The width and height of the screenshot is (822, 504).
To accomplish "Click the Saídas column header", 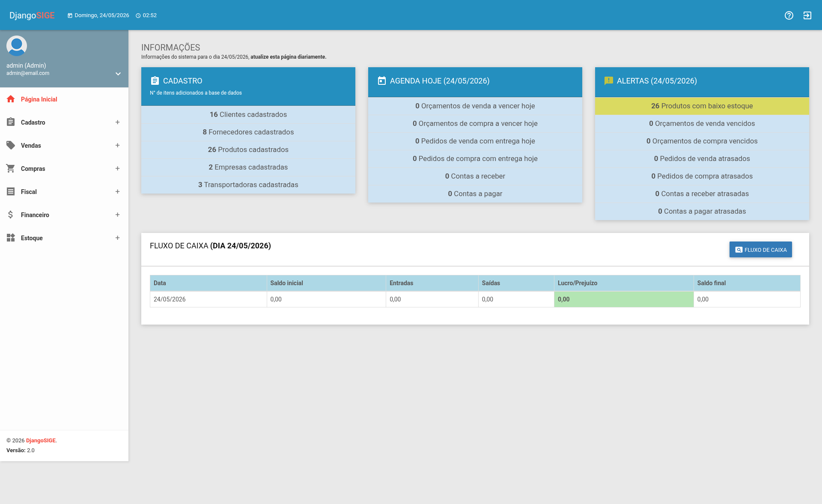I will click(516, 283).
